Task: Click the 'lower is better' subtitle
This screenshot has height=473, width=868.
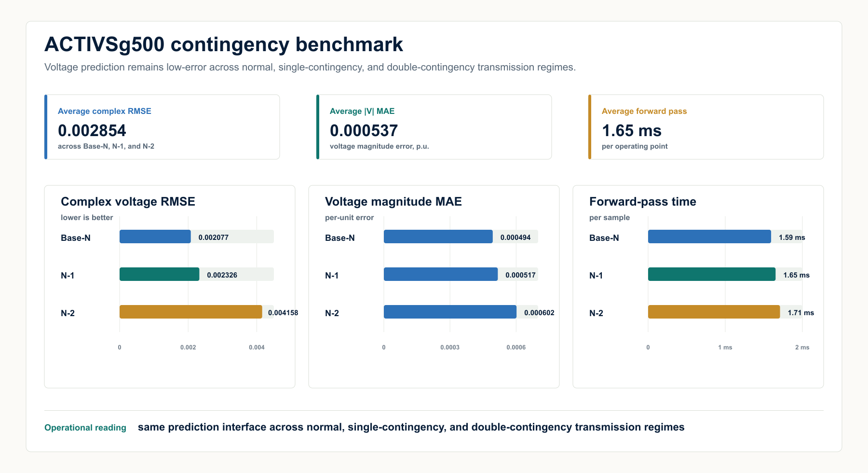Action: tap(87, 218)
